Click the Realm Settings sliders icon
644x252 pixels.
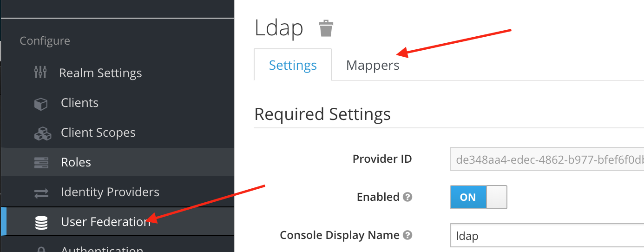tap(41, 73)
